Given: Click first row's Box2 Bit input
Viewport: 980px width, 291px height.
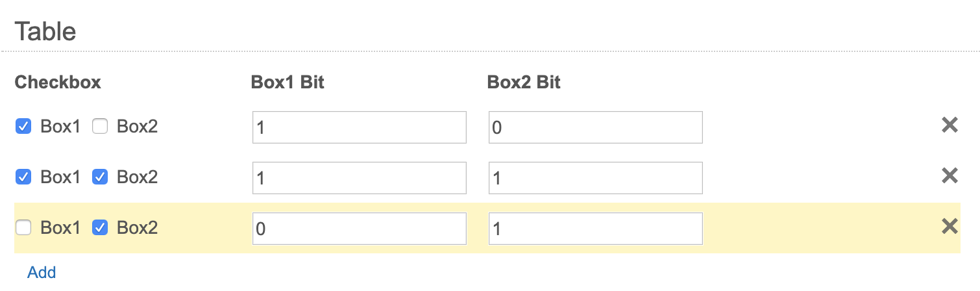Looking at the screenshot, I should point(595,127).
